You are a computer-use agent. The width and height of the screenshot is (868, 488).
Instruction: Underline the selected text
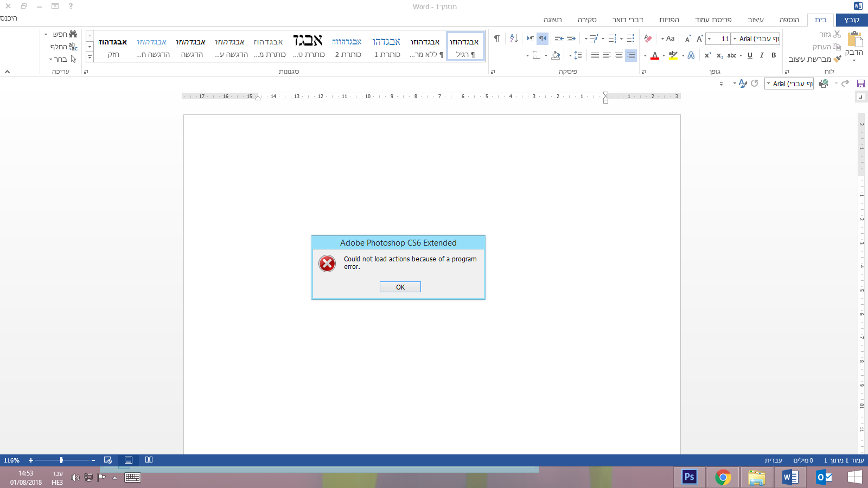[x=750, y=55]
